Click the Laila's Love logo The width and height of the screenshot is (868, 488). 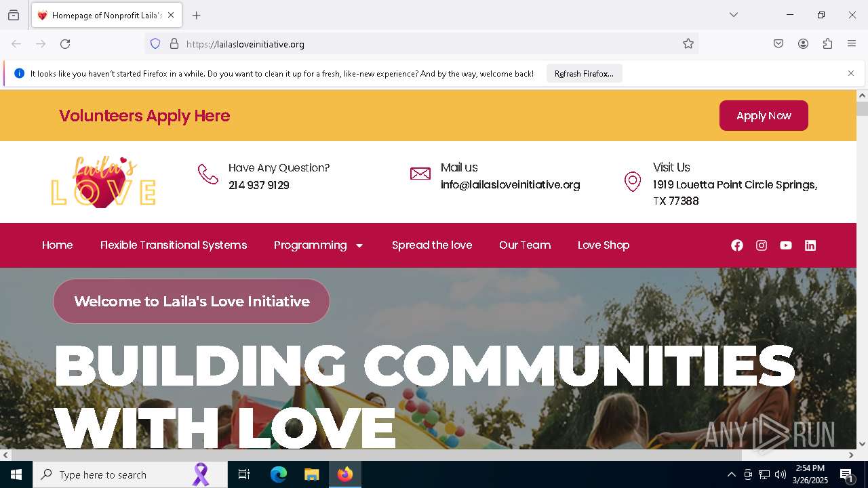point(104,182)
